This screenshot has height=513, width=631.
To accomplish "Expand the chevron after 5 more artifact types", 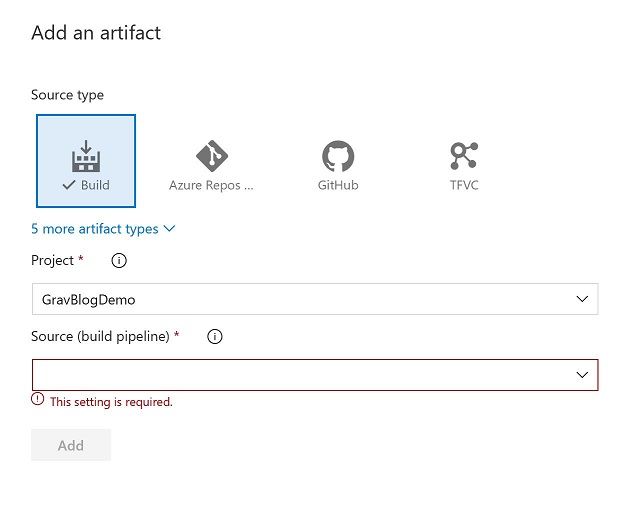I will (169, 229).
